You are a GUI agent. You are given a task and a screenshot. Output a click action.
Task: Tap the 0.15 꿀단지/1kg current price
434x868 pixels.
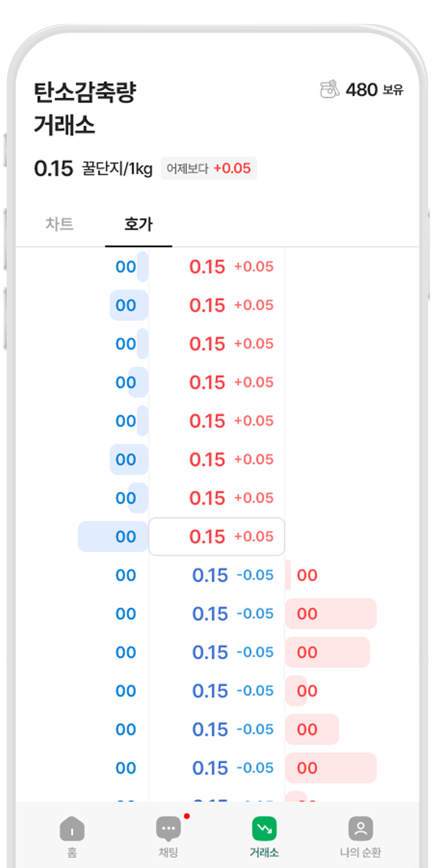(x=92, y=169)
